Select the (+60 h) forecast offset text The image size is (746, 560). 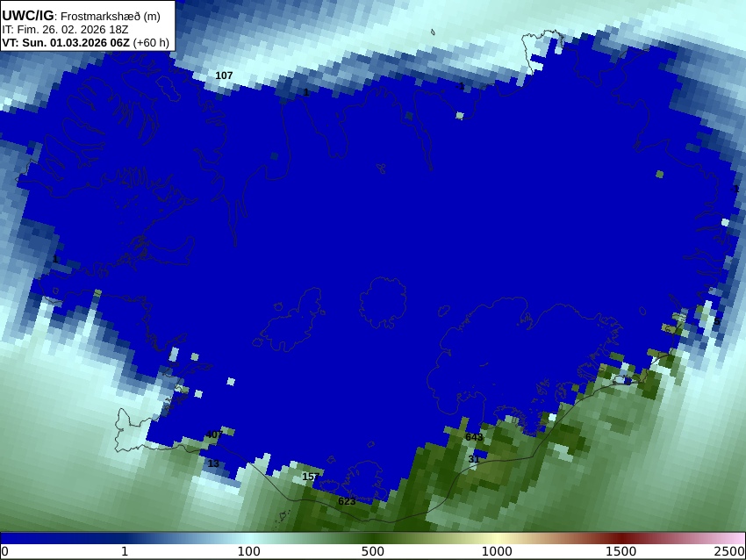(x=151, y=43)
